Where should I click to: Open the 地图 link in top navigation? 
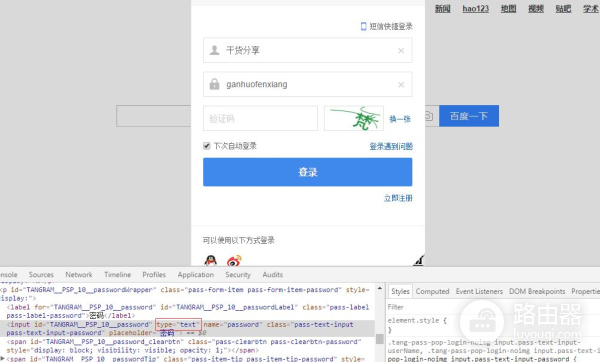point(509,8)
